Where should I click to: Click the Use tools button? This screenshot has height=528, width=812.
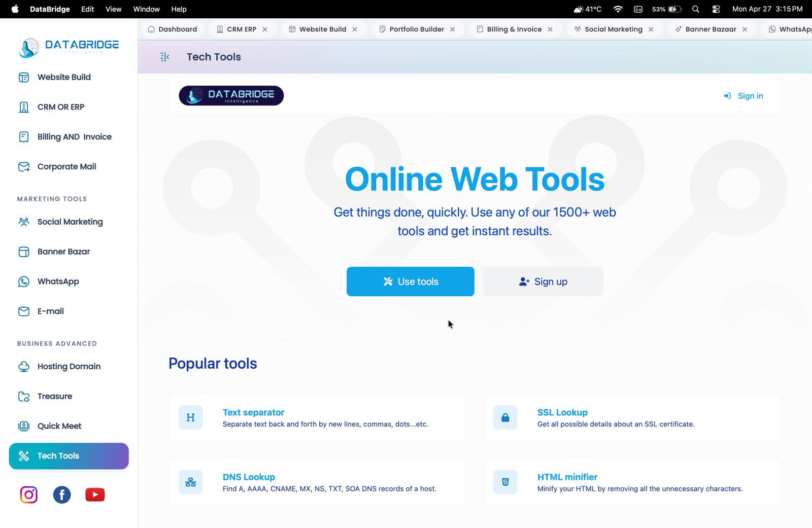pos(411,281)
